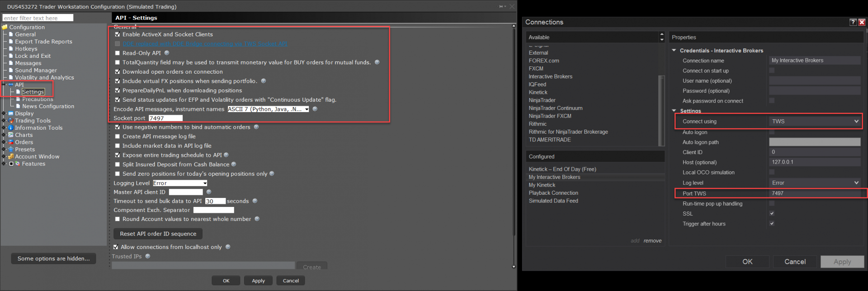Image resolution: width=868 pixels, height=291 pixels.
Task: Click help icon beside Round Account values option
Action: click(x=257, y=219)
